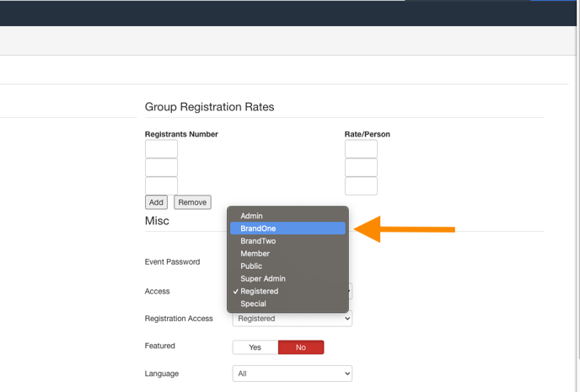
Task: Pick BrandTwo in the dropdown list
Action: point(287,241)
